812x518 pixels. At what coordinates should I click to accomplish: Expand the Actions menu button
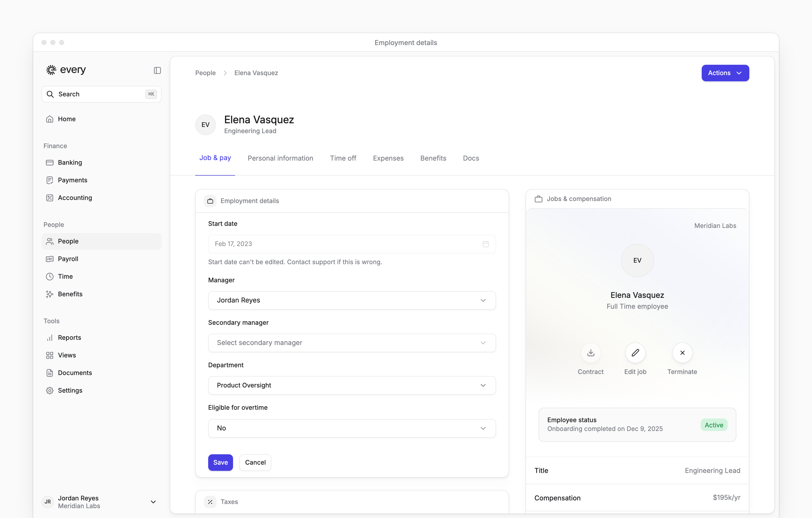[x=725, y=73]
